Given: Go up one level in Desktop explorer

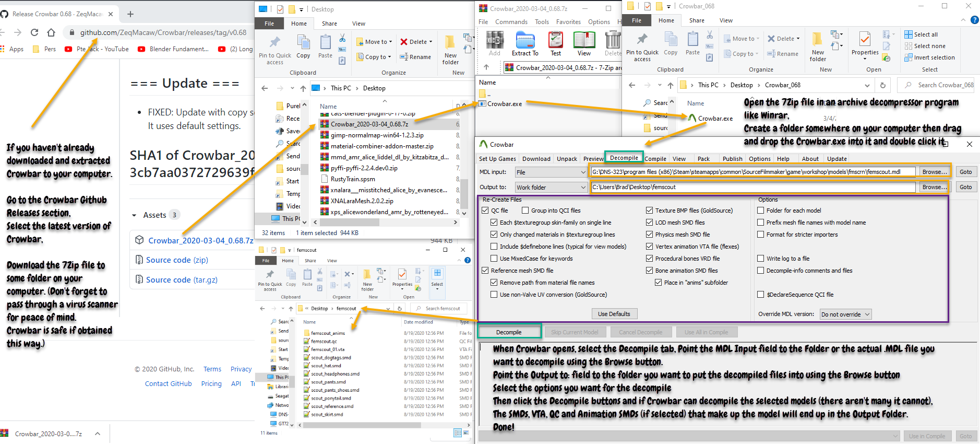Looking at the screenshot, I should (303, 88).
